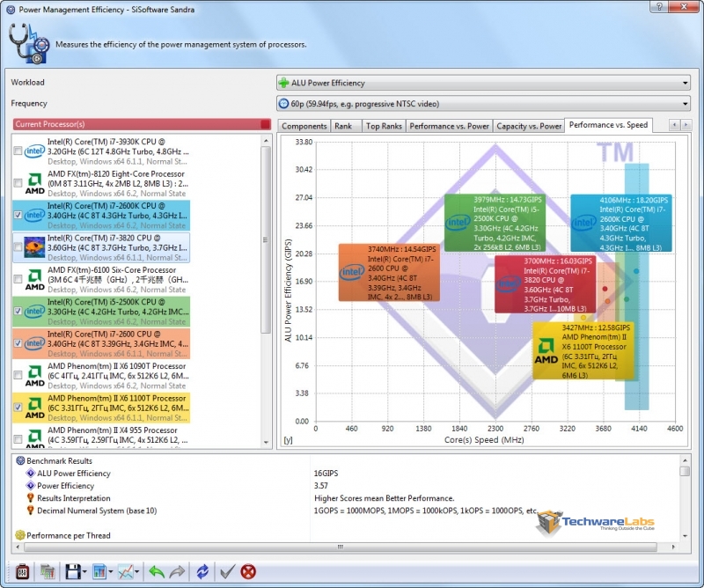Switch to the Performance vs. Power tab

tap(449, 126)
